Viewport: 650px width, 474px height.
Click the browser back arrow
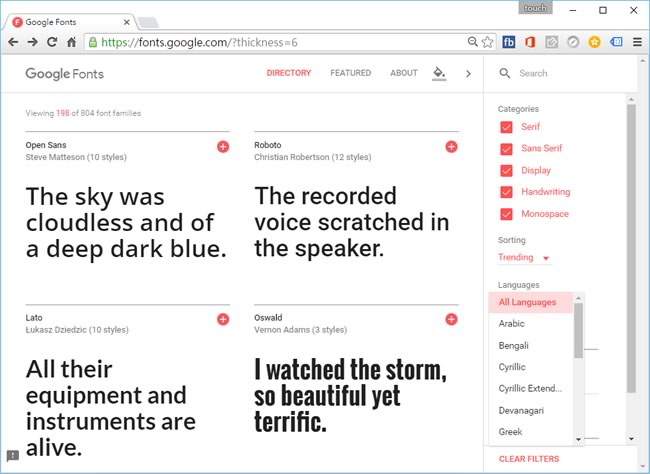(13, 42)
